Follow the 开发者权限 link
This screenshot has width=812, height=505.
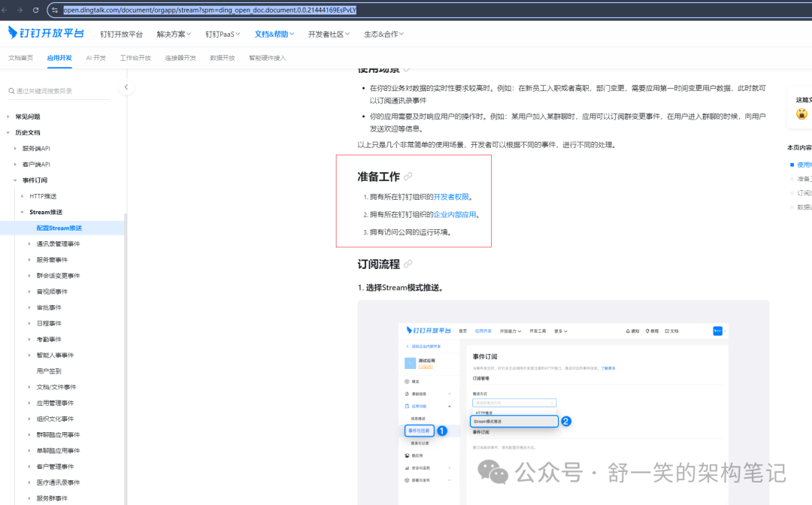coord(451,197)
